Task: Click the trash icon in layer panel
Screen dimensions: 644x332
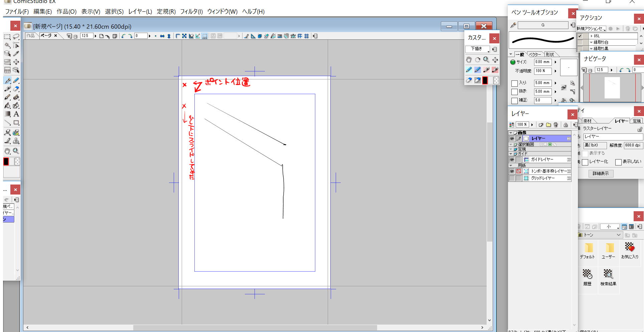Action: (x=556, y=125)
